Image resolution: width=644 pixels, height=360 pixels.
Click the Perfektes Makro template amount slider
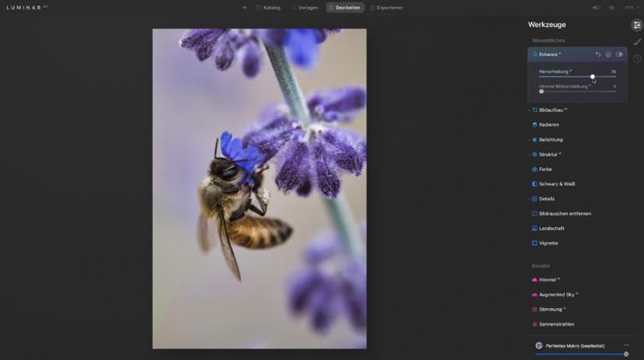[x=581, y=354]
